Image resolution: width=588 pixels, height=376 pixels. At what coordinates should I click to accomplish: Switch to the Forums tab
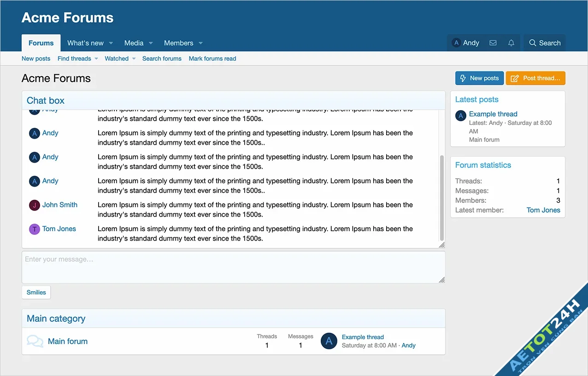(x=41, y=43)
